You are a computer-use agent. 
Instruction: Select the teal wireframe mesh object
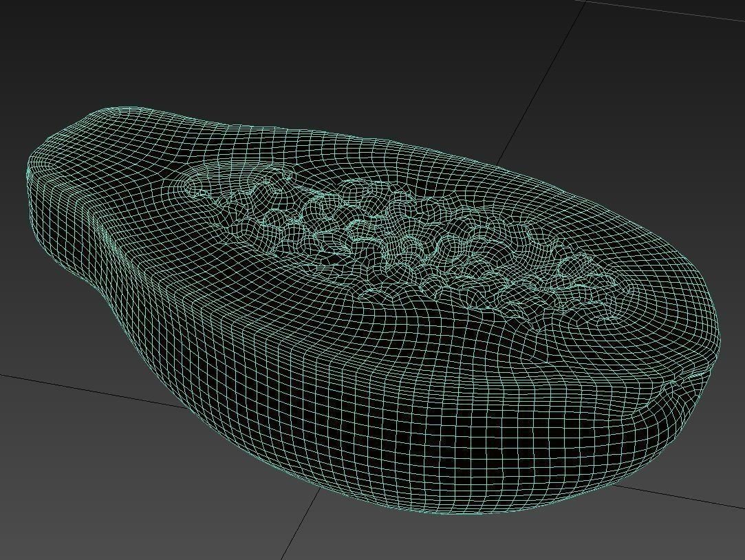(373, 311)
